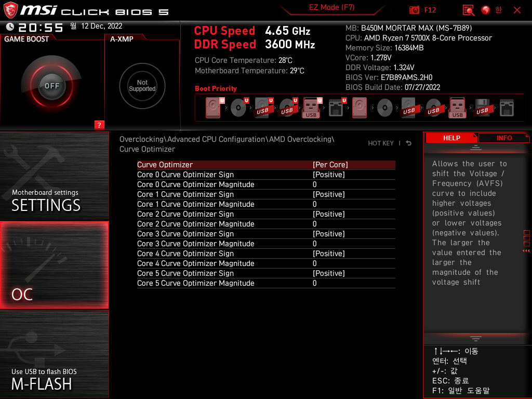Edit Core 3 Curve Optimizer Magnitude value
This screenshot has height=399, width=532.
314,244
